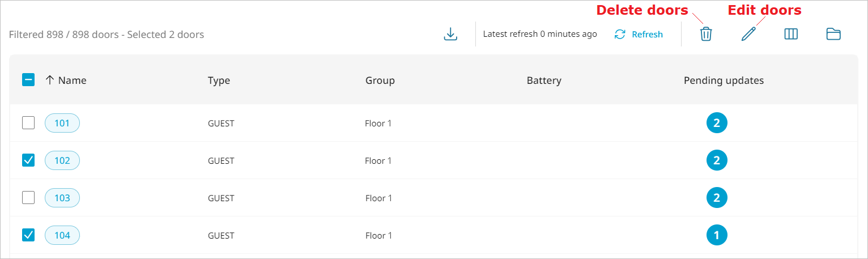Open the column chooser icon

(x=791, y=34)
